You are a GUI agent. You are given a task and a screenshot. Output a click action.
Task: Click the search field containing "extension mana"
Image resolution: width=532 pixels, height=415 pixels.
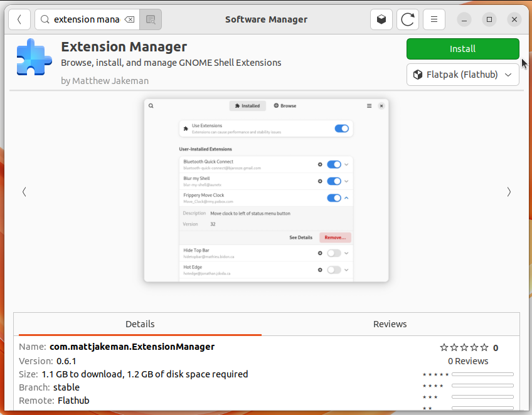[87, 19]
